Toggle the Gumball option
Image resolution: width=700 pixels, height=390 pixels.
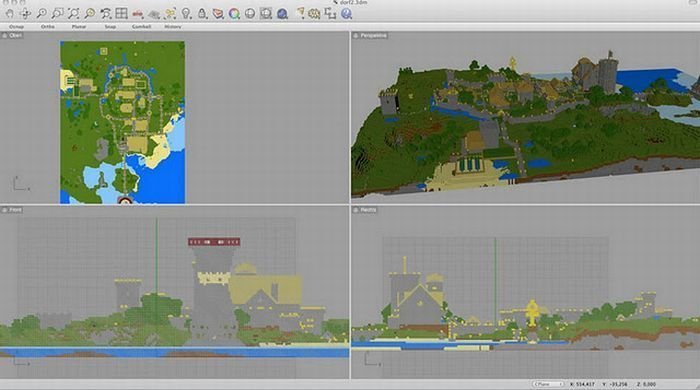pyautogui.click(x=142, y=27)
